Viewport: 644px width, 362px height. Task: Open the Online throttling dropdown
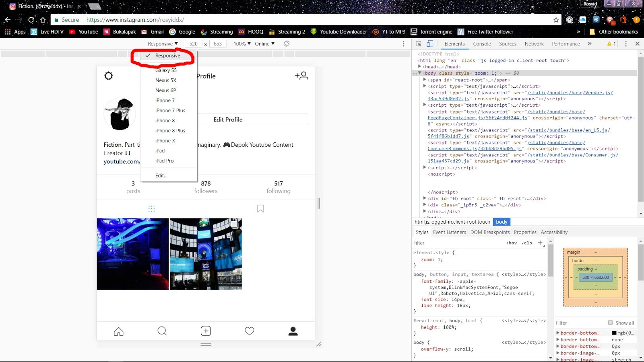click(264, 43)
